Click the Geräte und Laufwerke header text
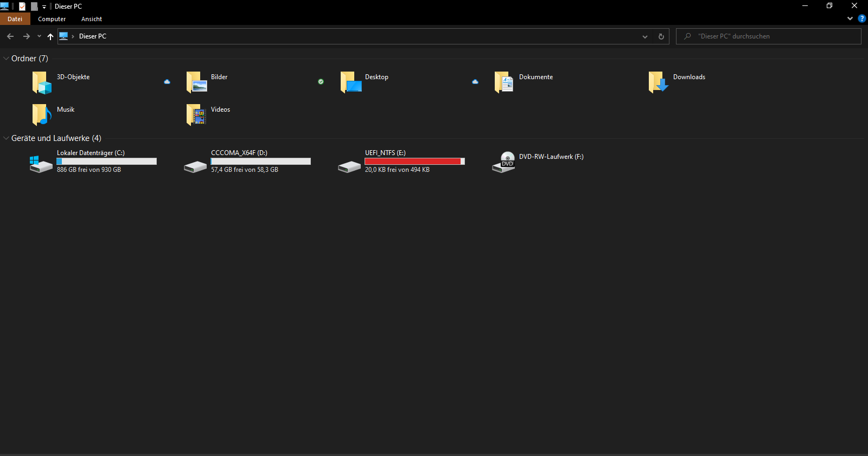 [x=56, y=138]
